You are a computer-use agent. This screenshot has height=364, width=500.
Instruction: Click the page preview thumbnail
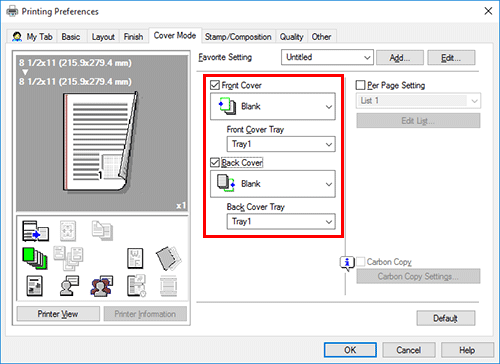(102, 133)
